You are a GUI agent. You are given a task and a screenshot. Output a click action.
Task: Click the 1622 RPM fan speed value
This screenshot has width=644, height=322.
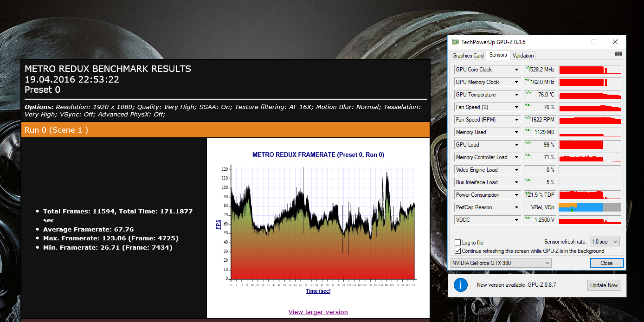(x=540, y=120)
